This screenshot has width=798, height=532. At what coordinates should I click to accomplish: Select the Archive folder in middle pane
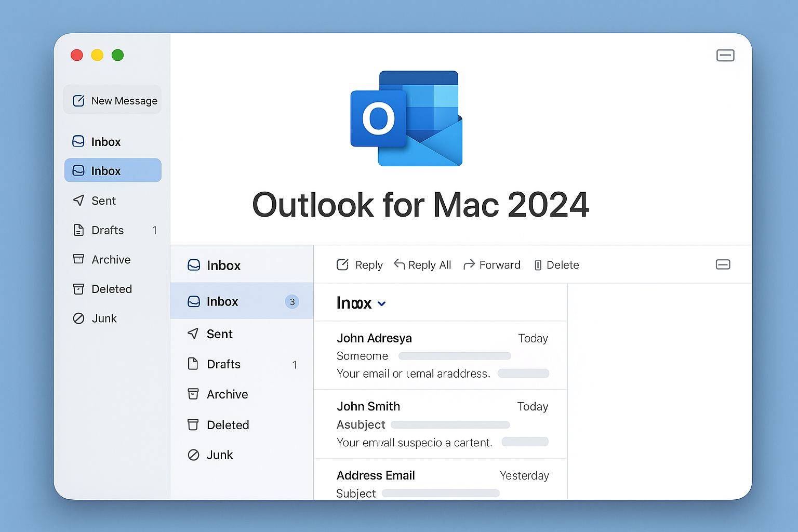click(x=227, y=394)
